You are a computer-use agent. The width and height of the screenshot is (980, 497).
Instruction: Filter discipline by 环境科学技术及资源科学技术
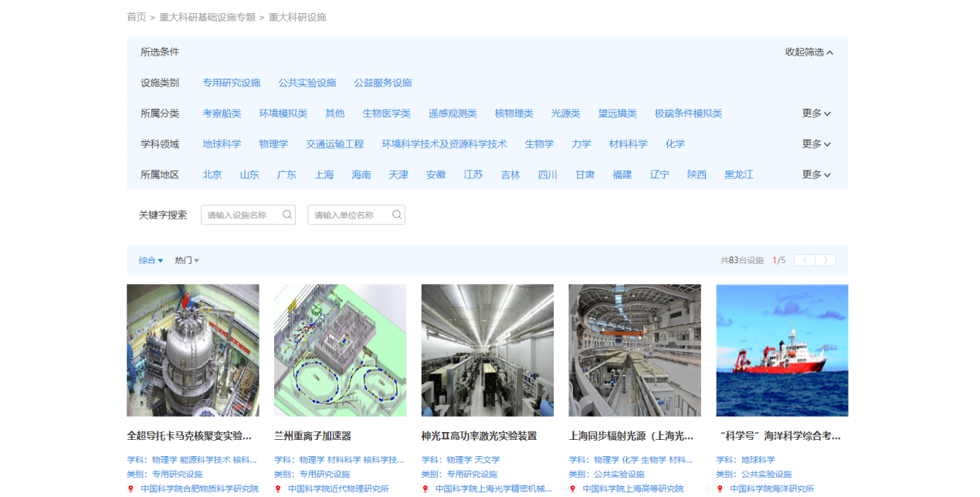(x=444, y=144)
